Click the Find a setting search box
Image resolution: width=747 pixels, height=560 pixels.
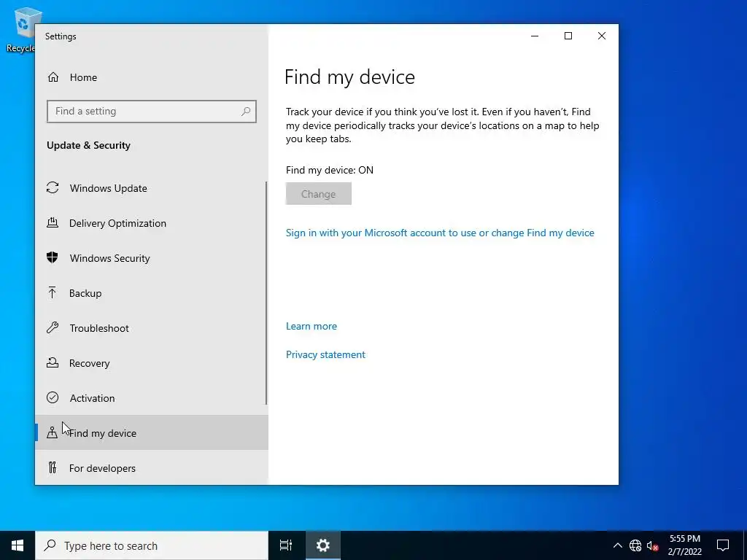tap(152, 112)
